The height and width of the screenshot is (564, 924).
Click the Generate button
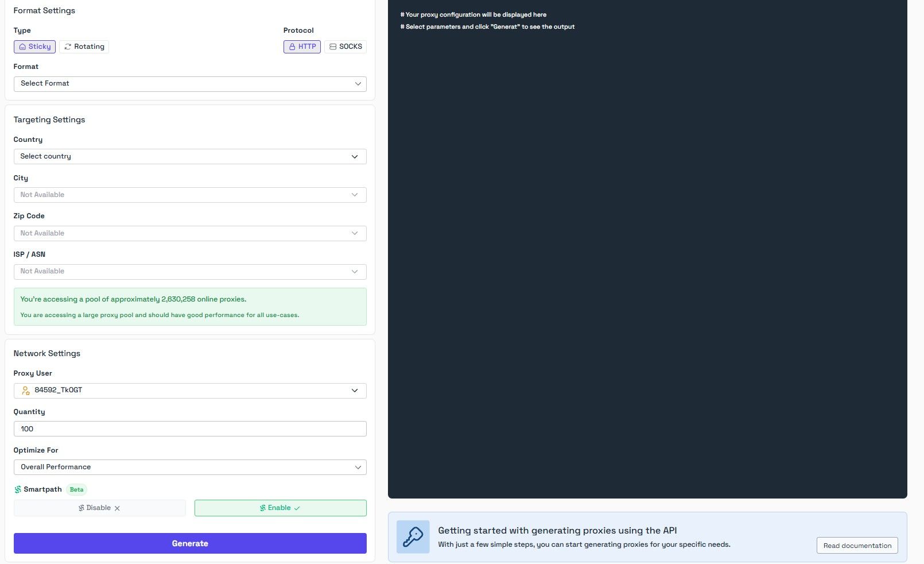click(190, 543)
